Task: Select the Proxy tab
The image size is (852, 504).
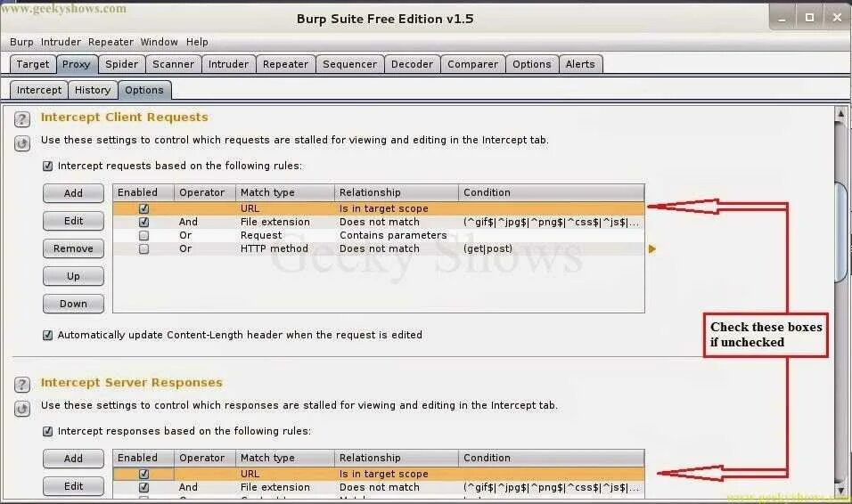Action: [x=76, y=64]
